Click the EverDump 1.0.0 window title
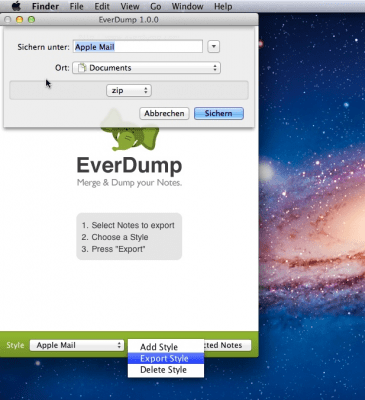 click(x=128, y=20)
